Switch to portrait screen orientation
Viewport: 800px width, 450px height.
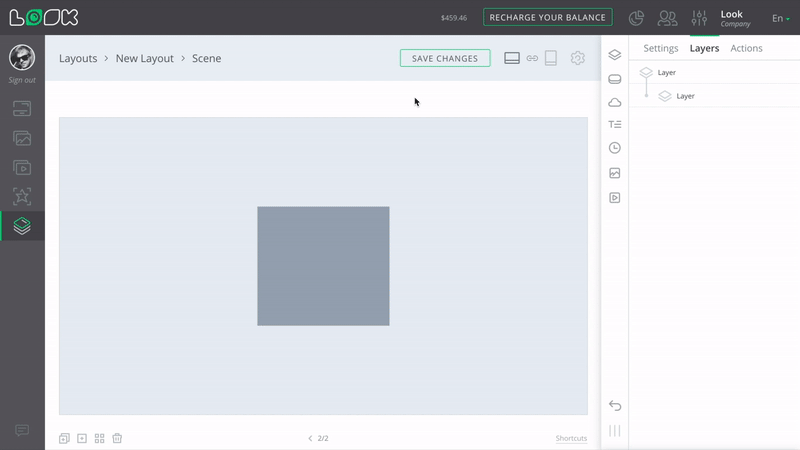coord(550,58)
